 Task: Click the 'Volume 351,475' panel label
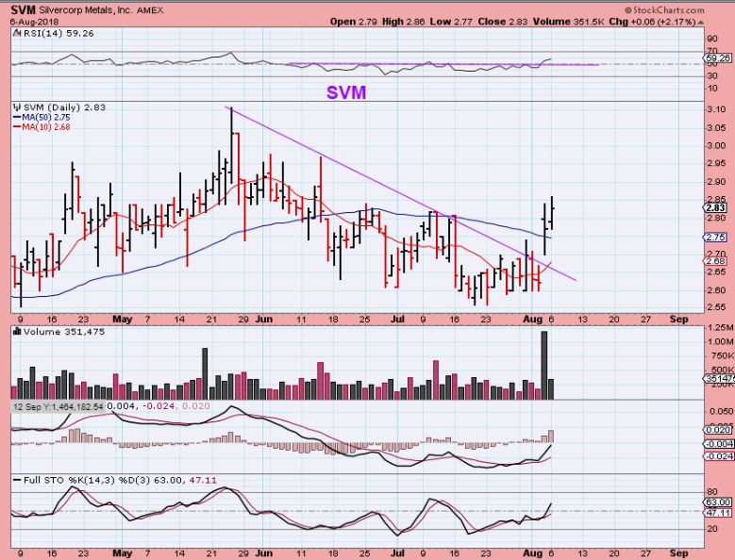click(x=64, y=332)
